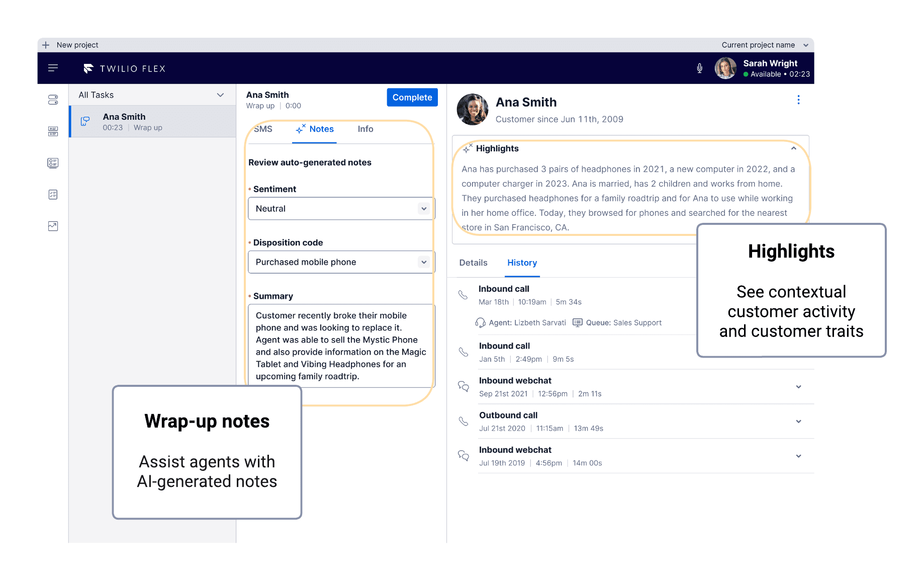924x581 pixels.
Task: Open the Current project name selector
Action: click(x=764, y=45)
